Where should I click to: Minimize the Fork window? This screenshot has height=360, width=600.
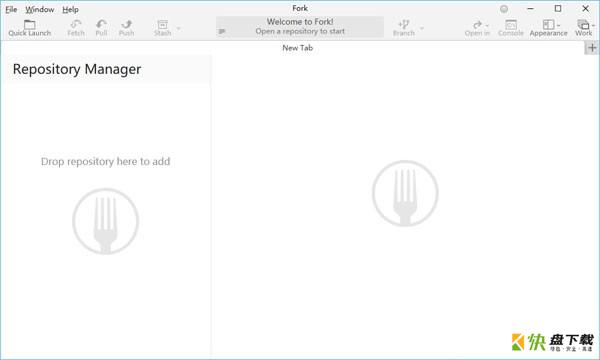pyautogui.click(x=530, y=8)
